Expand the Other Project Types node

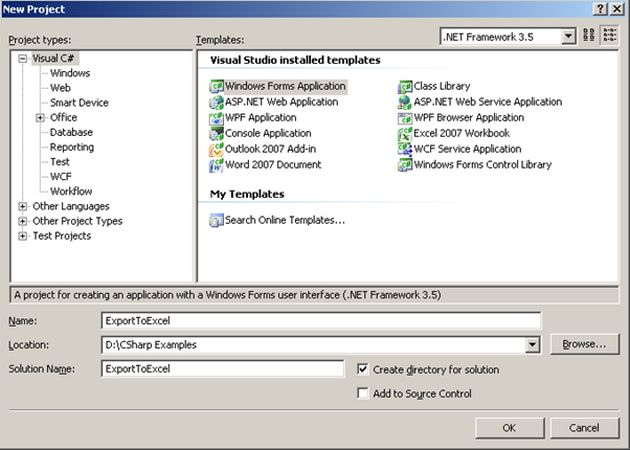(x=23, y=221)
